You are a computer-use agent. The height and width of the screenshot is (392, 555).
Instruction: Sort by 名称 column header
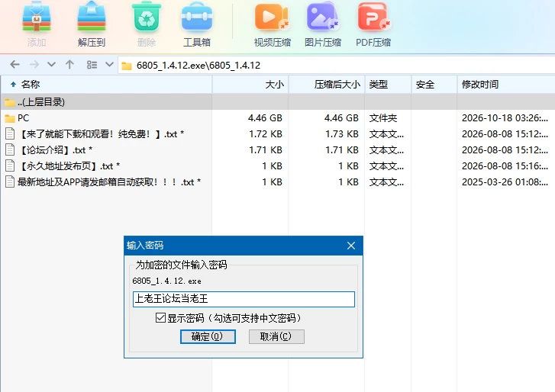pyautogui.click(x=106, y=85)
